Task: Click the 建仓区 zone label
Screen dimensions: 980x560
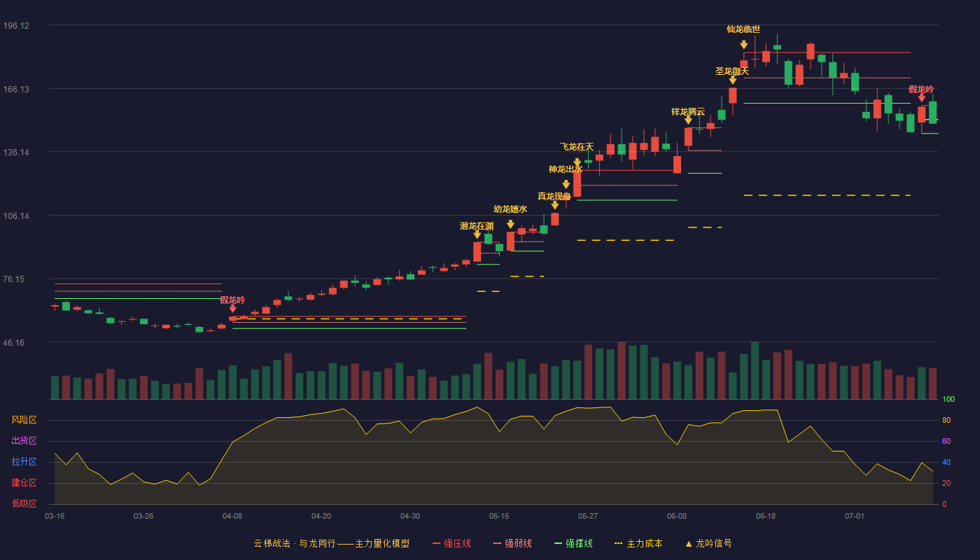Action: (x=24, y=483)
